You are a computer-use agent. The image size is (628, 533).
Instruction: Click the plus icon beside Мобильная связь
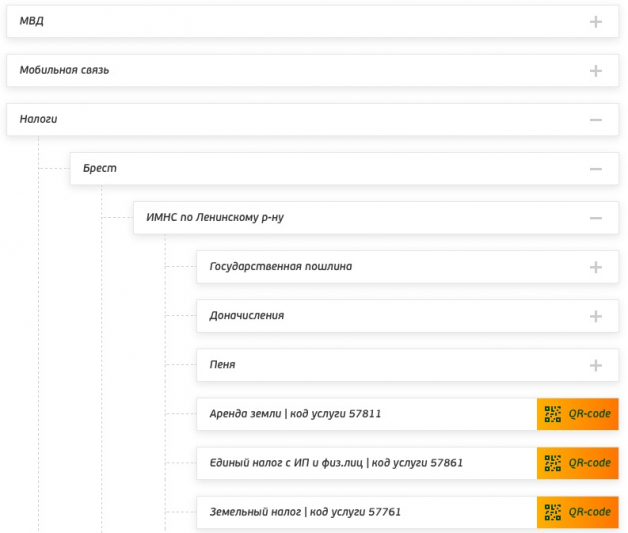[596, 70]
